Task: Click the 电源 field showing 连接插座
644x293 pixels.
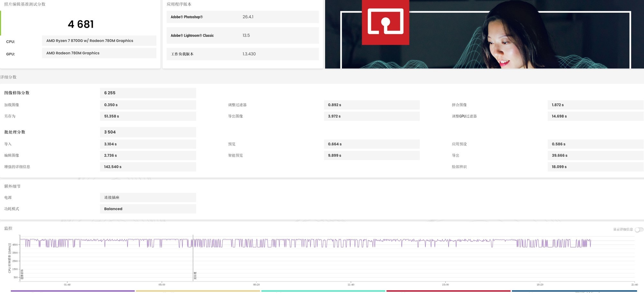Action: tap(148, 197)
